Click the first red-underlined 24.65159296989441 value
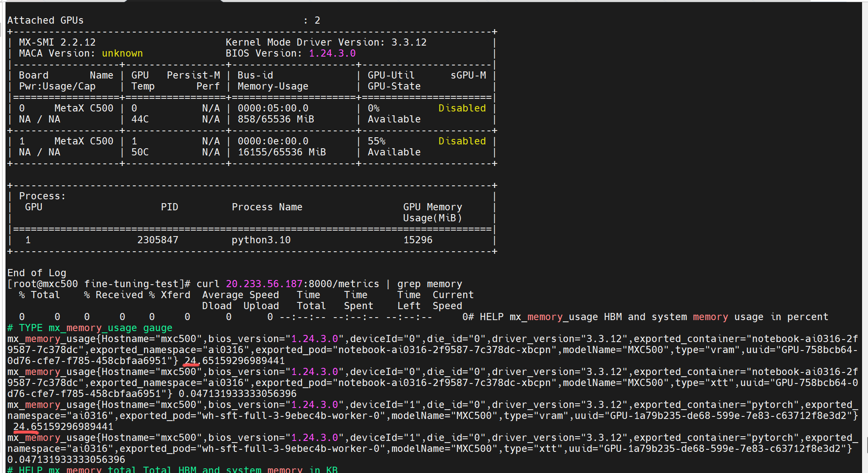 (x=234, y=361)
